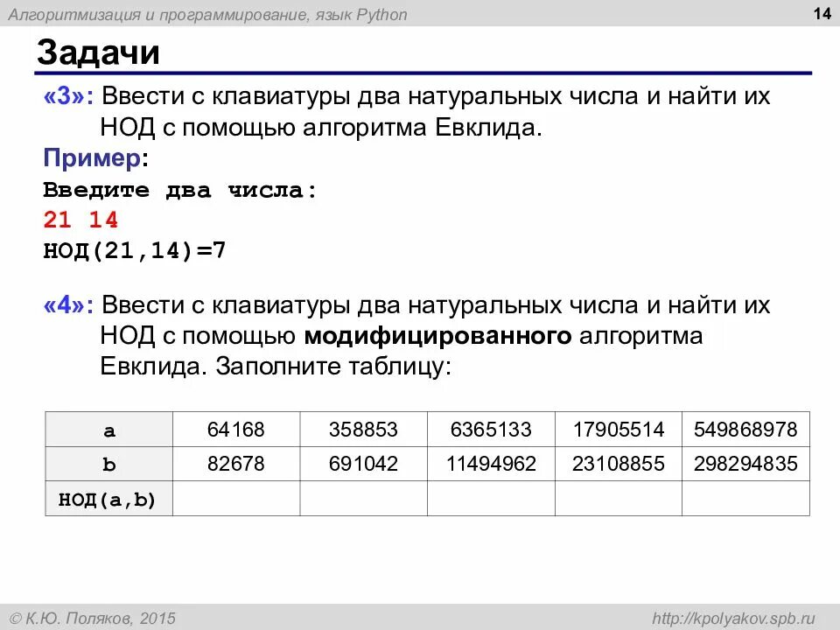Click table cell 6365133
Image resolution: width=840 pixels, height=630 pixels.
[x=491, y=430]
